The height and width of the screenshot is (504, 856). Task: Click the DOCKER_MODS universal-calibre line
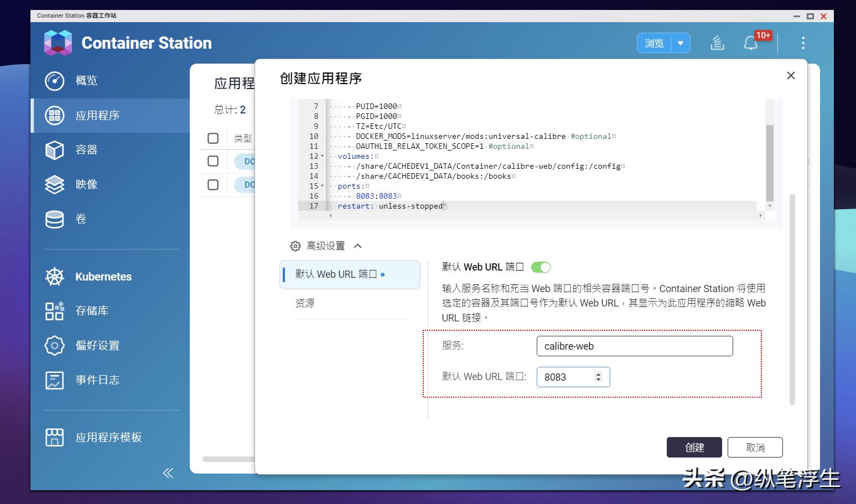483,136
